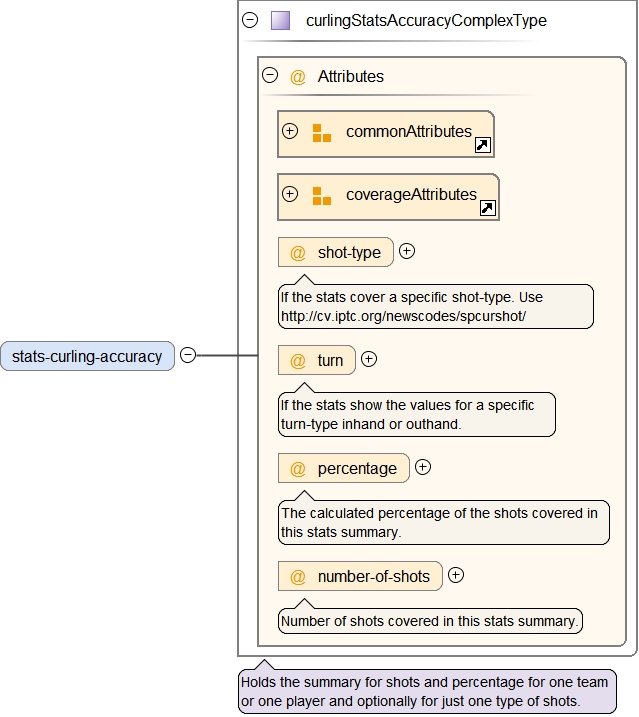Click the shot-type description annotation text
The width and height of the screenshot is (639, 717).
412,307
